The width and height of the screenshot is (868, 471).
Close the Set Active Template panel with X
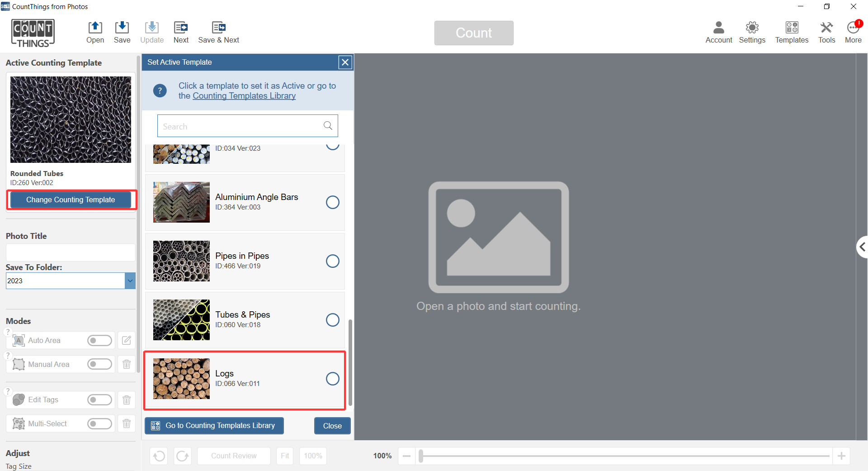(x=345, y=62)
